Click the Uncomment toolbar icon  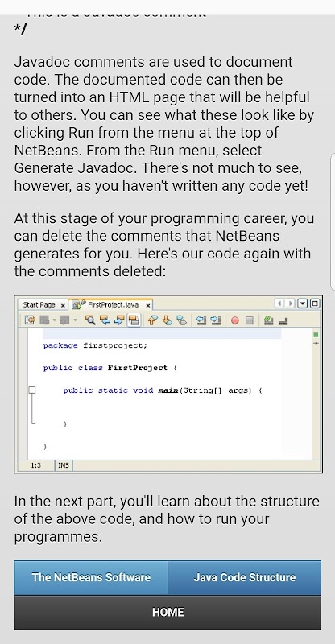[283, 320]
